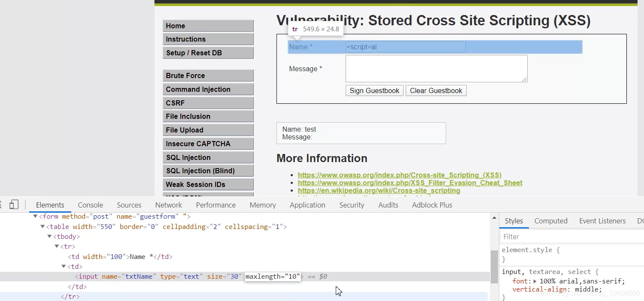Open the Wikipedia Cross-site scripting link
Screen dimensions: 644x301
pyautogui.click(x=379, y=190)
